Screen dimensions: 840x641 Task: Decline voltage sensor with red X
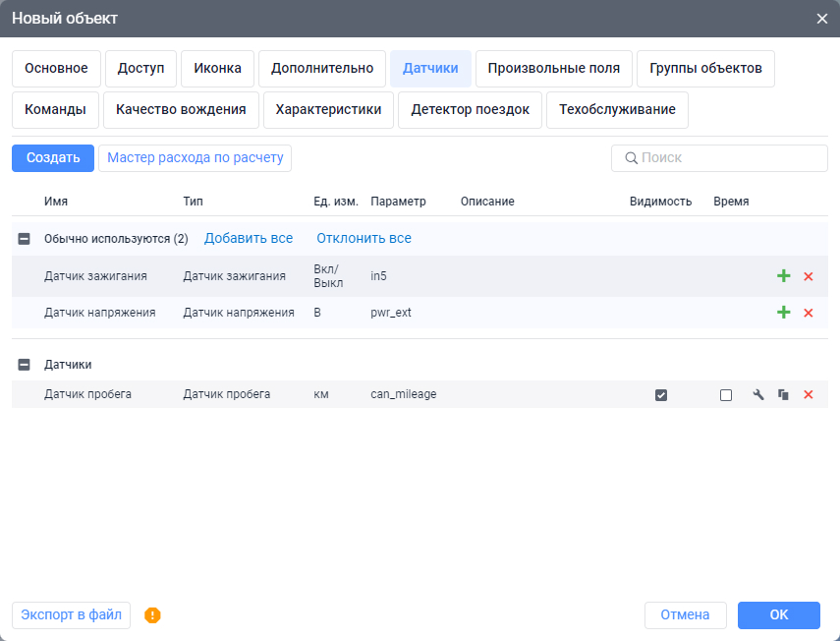809,313
